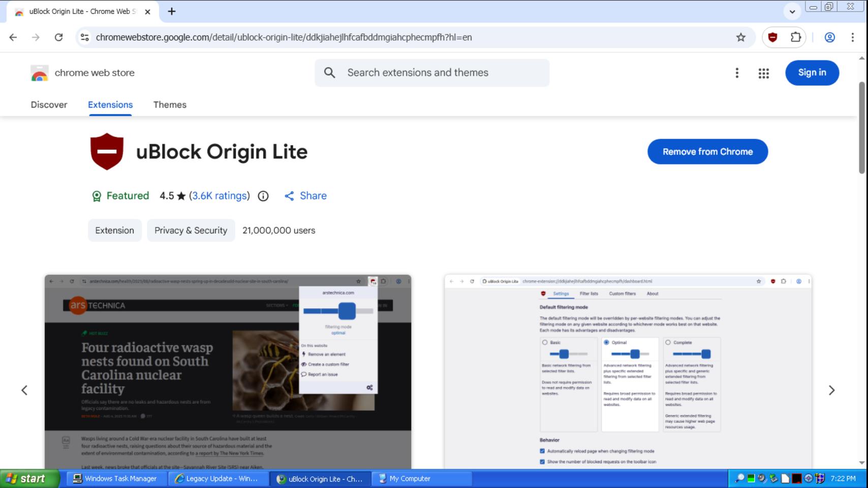This screenshot has width=868, height=488.
Task: Click the ratings info icon
Action: (263, 196)
